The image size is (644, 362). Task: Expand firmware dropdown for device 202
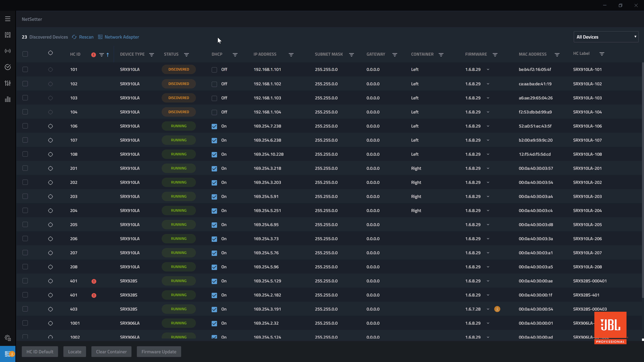coord(488,182)
